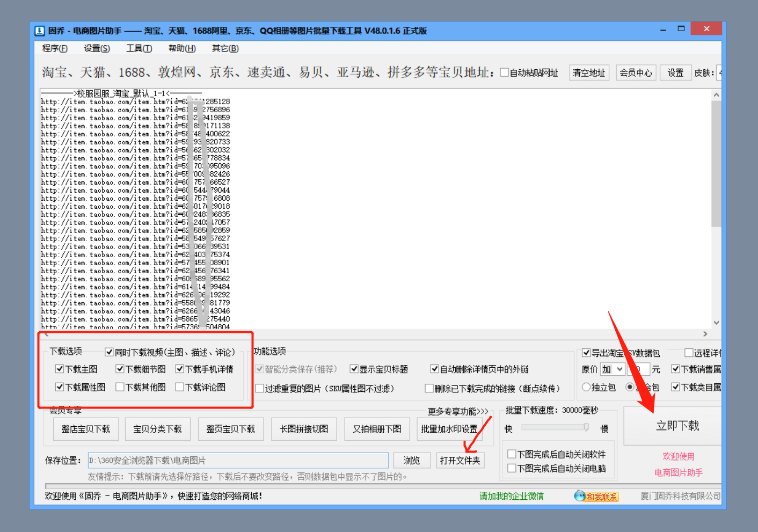Enable 自动粘贴网址 checkbox
758x532 pixels.
(504, 72)
